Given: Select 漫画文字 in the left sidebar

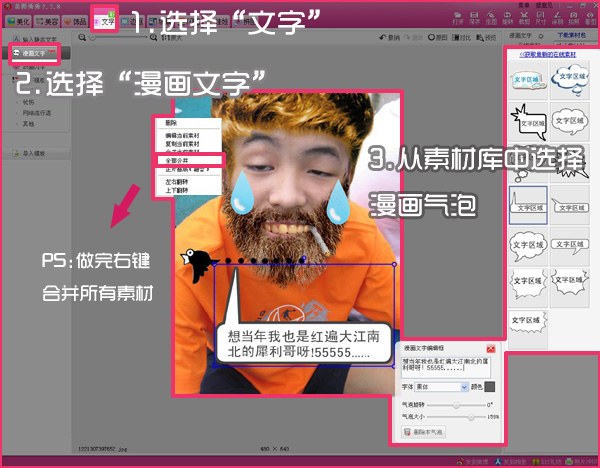Looking at the screenshot, I should coord(34,52).
